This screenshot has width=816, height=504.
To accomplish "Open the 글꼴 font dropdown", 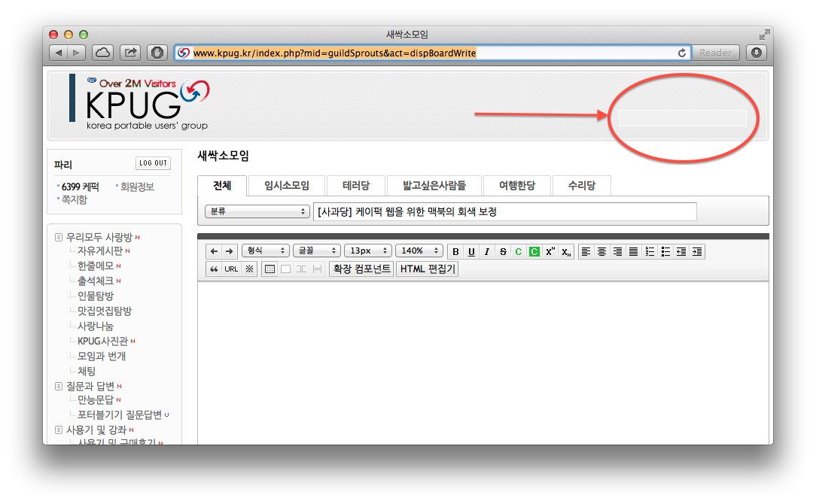I will [317, 250].
